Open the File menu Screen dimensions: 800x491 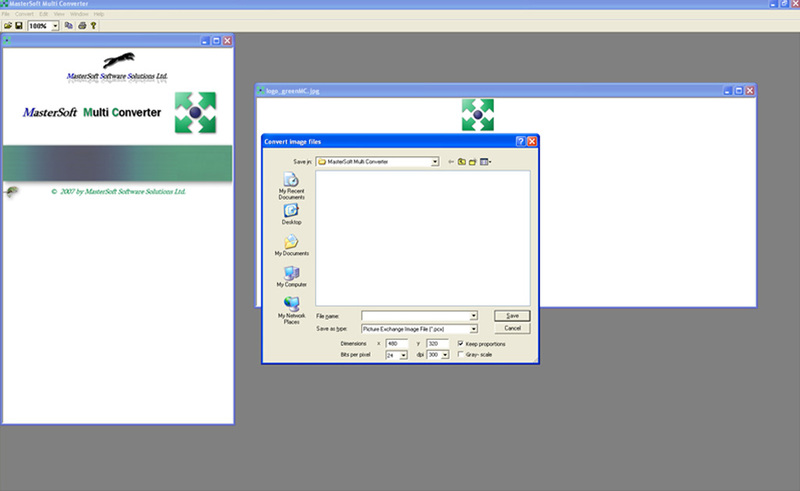pos(6,14)
